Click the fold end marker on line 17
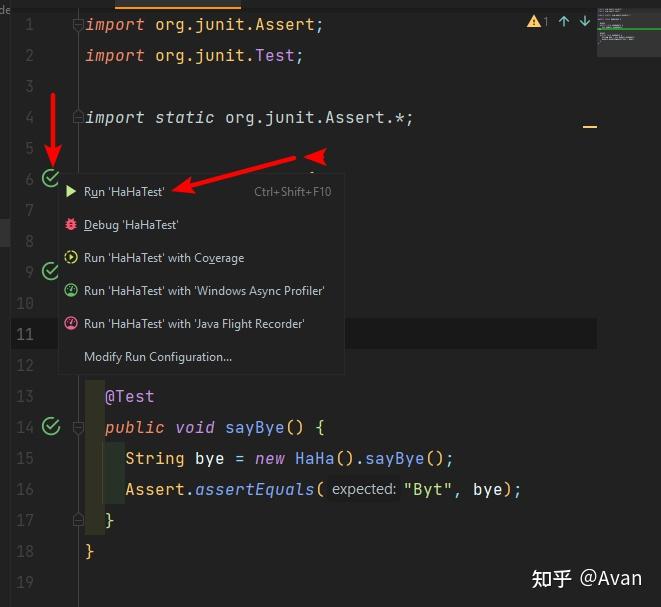Viewport: 661px width, 607px height. coord(78,519)
